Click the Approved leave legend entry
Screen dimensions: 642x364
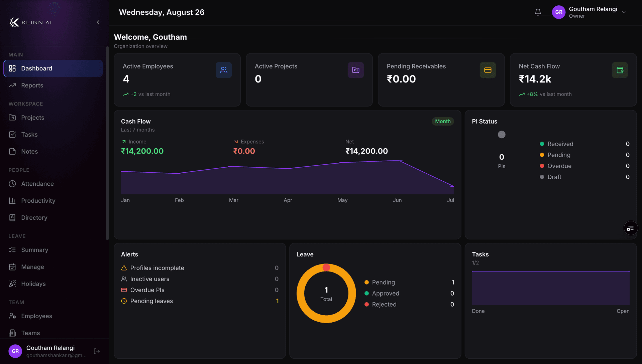coord(409,294)
